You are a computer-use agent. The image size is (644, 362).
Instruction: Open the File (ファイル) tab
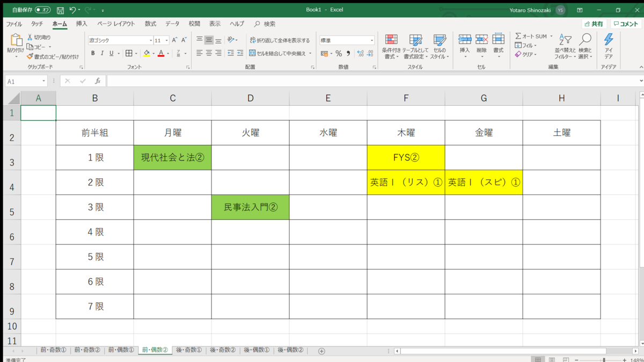click(x=14, y=24)
